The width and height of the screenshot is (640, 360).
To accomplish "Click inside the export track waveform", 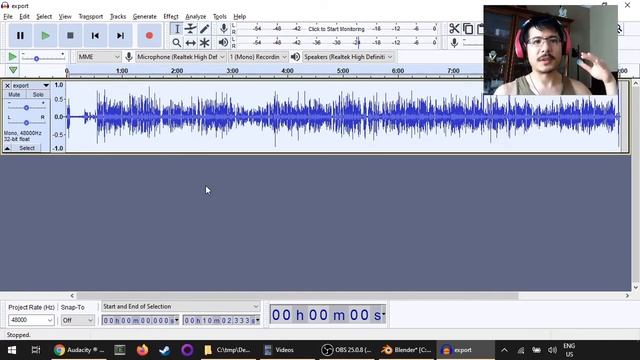I will (x=342, y=117).
